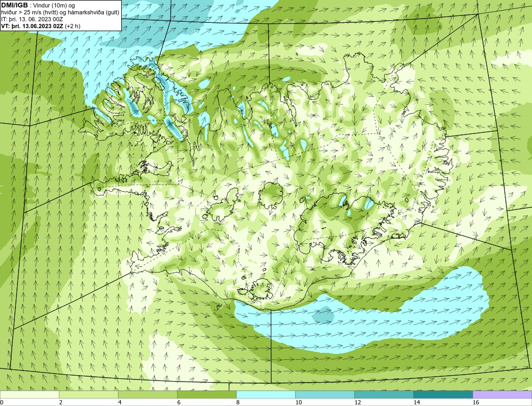Click the purple legend swatch above 16 m/s
Screen dimensions: 532x406
coord(502,394)
